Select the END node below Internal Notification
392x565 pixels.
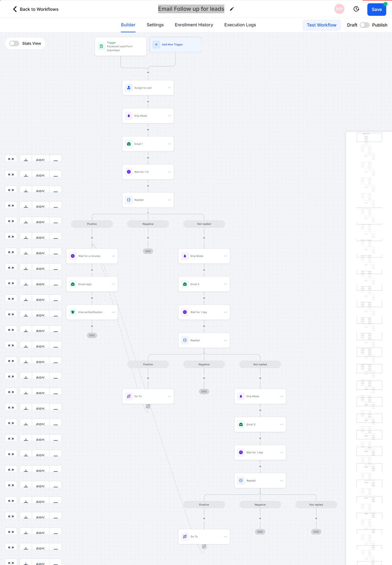pyautogui.click(x=92, y=335)
